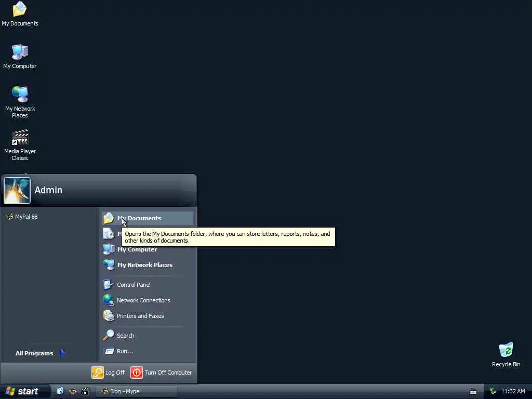Open Control Panel from Start menu

[x=148, y=285]
